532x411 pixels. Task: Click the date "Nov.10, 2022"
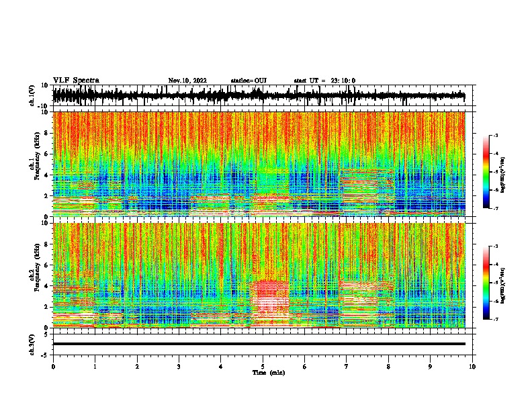(187, 81)
